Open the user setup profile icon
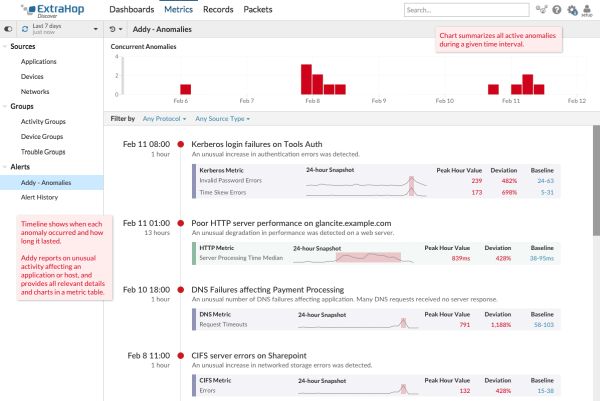Screen dimensions: 600x401 pyautogui.click(x=587, y=10)
